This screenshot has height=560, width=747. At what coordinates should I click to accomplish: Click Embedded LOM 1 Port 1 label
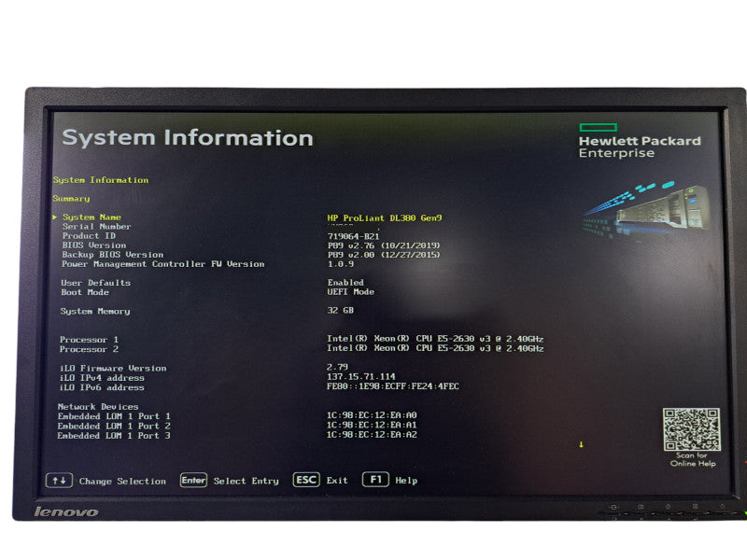114,416
